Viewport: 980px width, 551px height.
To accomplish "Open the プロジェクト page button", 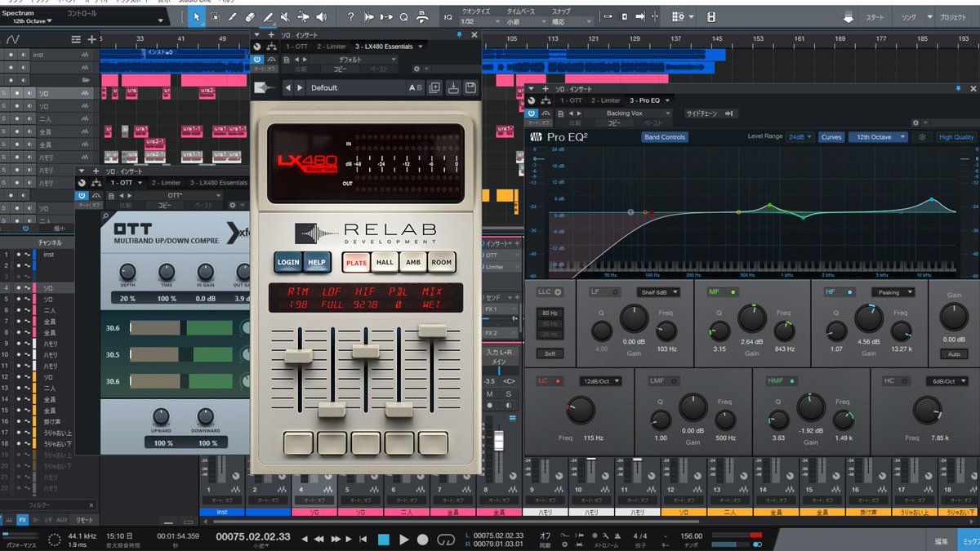I will [952, 17].
